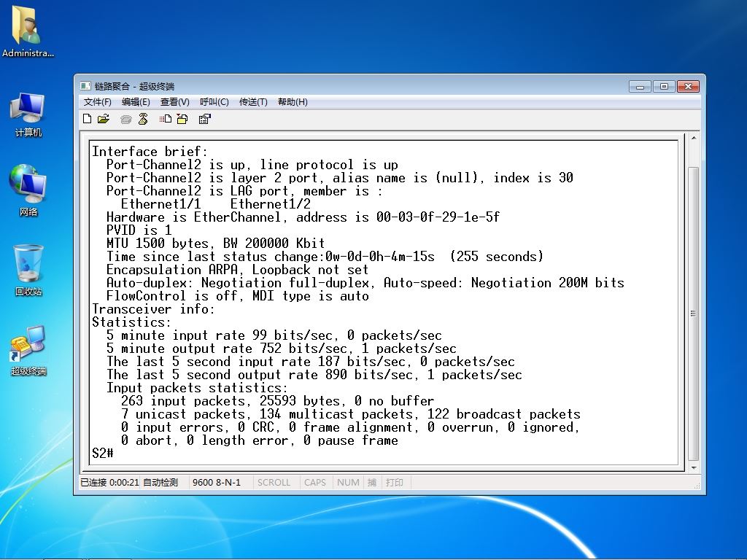Click the '0 abort, 0 length error' line
The image size is (747, 560).
coord(260,440)
